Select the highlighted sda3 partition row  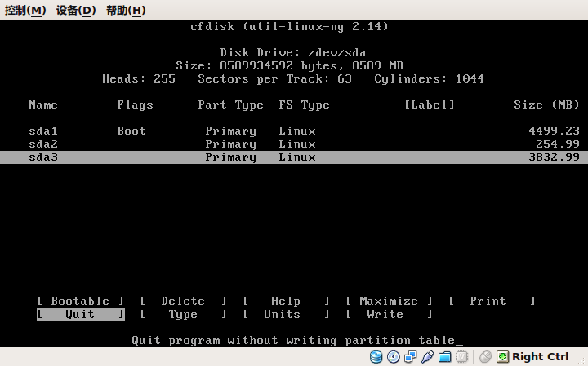point(294,158)
